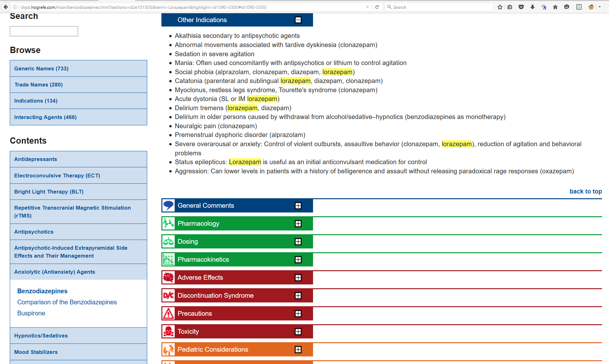The width and height of the screenshot is (609, 364).
Task: Click the Toxicity section header label
Action: coord(188,331)
